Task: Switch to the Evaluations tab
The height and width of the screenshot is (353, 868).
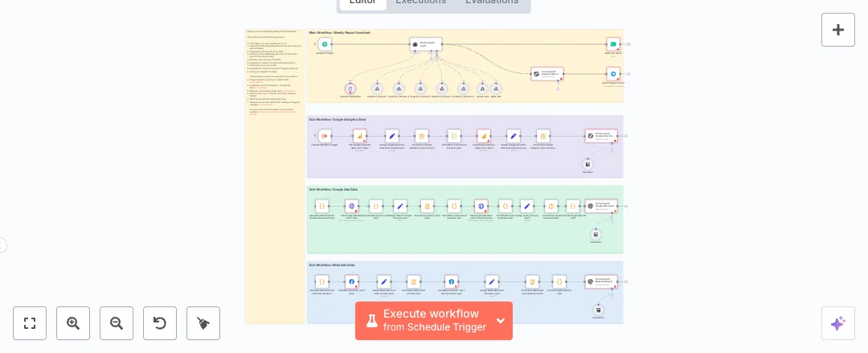Action: [x=492, y=2]
